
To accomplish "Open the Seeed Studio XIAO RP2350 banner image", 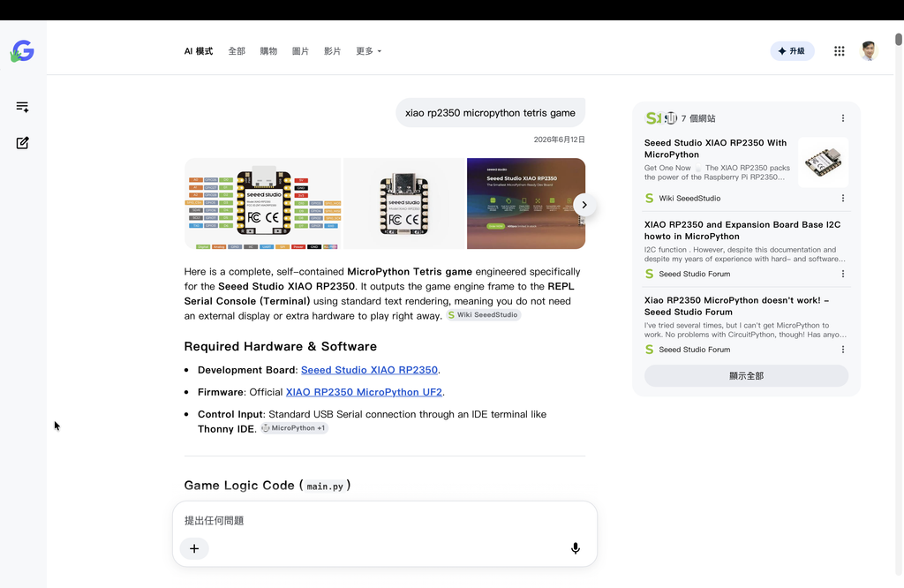I will 526,203.
